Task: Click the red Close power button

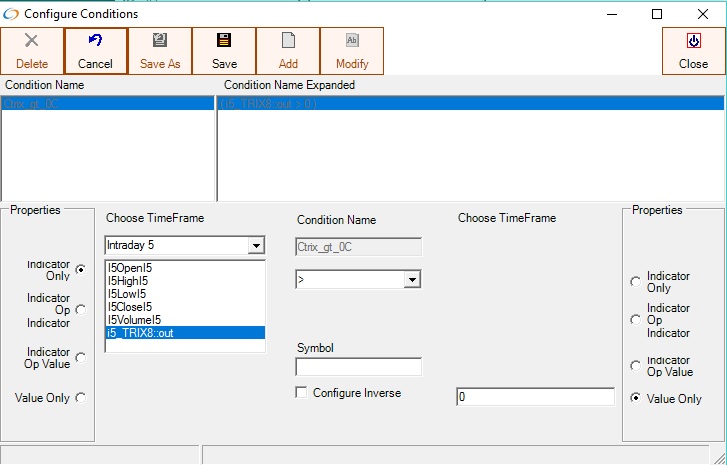Action: 693,50
